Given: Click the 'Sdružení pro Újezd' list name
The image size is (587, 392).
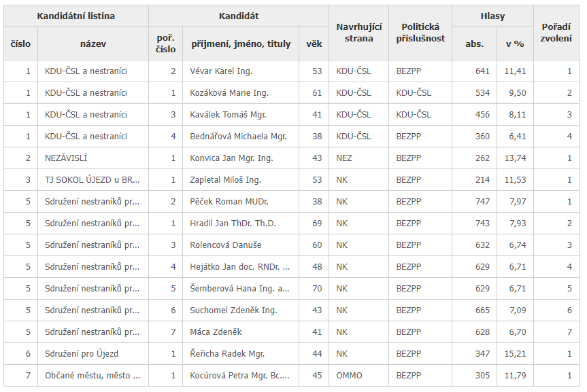Looking at the screenshot, I should click(82, 353).
